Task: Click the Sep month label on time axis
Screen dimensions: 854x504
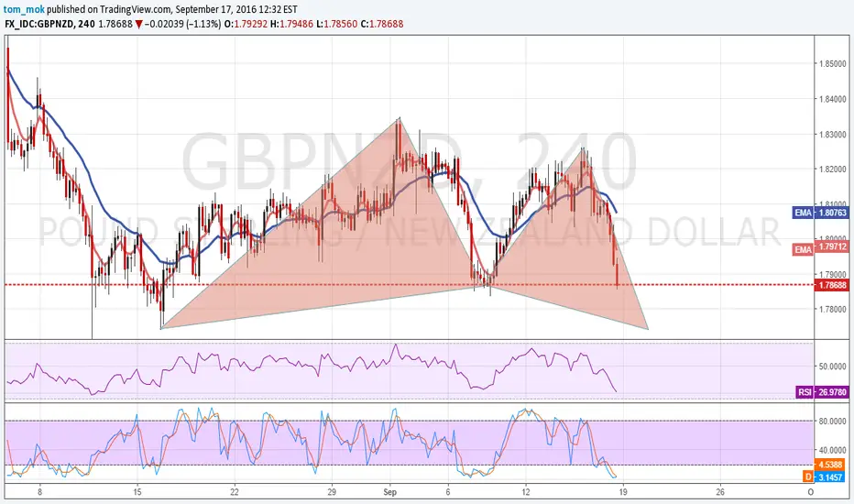Action: tap(390, 492)
